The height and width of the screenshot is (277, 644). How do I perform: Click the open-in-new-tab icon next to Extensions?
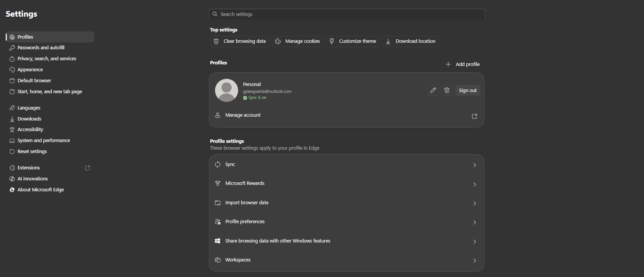tap(88, 168)
